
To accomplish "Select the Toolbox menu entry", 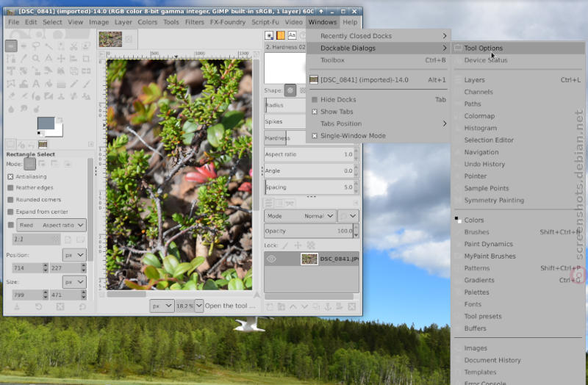I will pos(378,60).
